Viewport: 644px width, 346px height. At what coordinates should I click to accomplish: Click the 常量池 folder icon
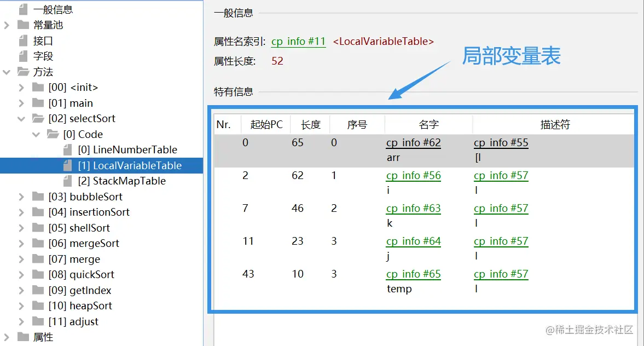(x=23, y=25)
